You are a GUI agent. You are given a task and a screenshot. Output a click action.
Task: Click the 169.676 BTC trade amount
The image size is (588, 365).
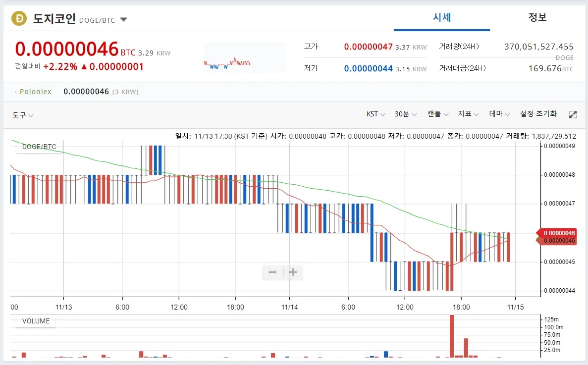point(551,68)
